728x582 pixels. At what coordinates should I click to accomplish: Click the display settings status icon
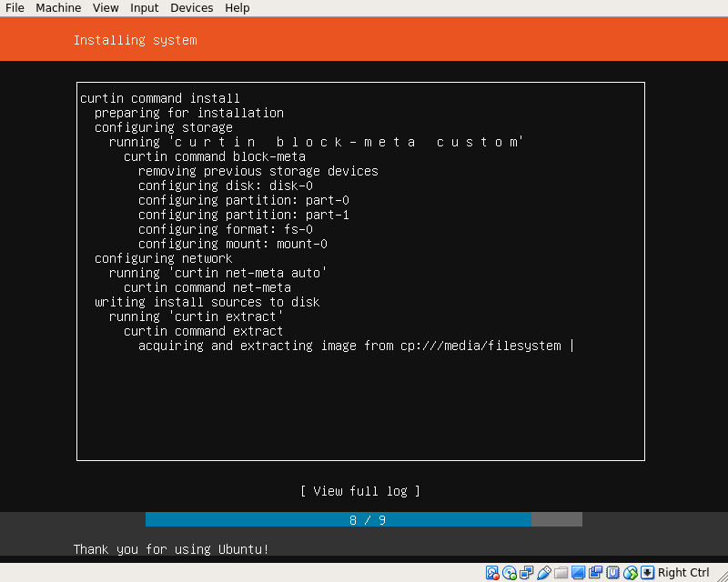[x=579, y=573]
